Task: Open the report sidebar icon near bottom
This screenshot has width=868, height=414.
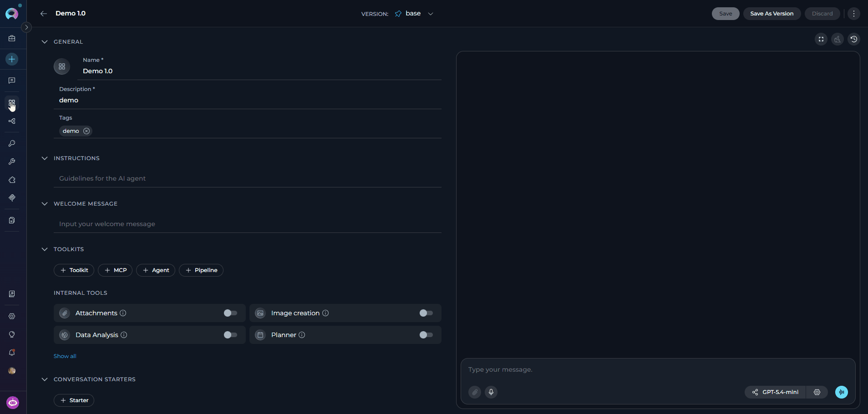Action: (12, 294)
